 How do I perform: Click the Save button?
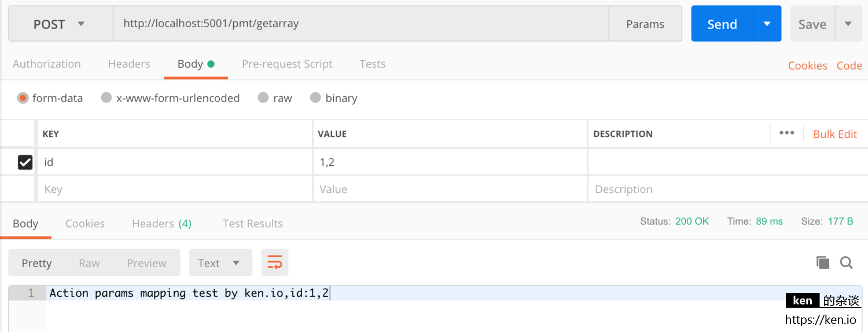(x=812, y=24)
